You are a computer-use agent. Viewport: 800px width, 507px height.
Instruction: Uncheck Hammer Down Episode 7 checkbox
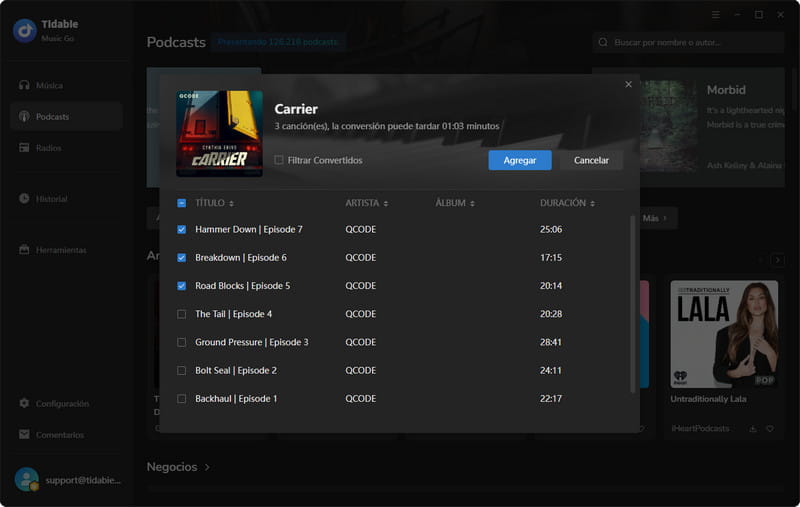coord(182,230)
